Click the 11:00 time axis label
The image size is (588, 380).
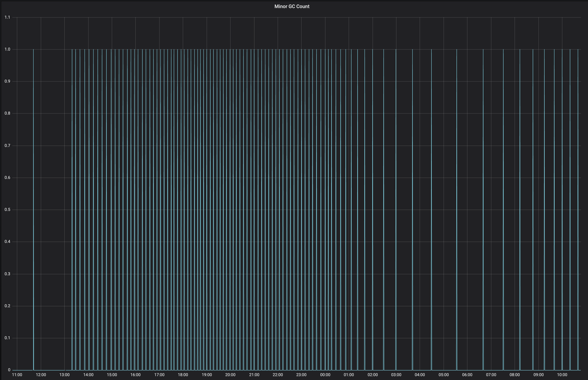point(17,375)
